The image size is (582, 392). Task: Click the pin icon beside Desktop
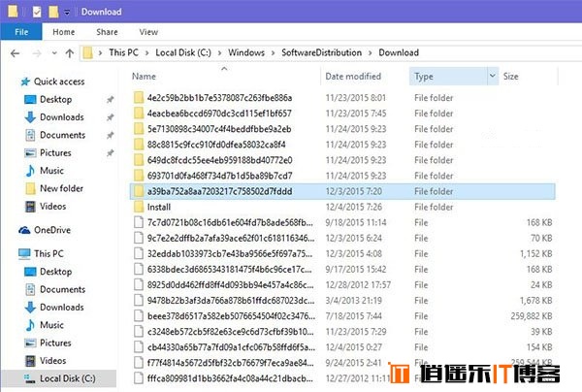click(x=110, y=100)
